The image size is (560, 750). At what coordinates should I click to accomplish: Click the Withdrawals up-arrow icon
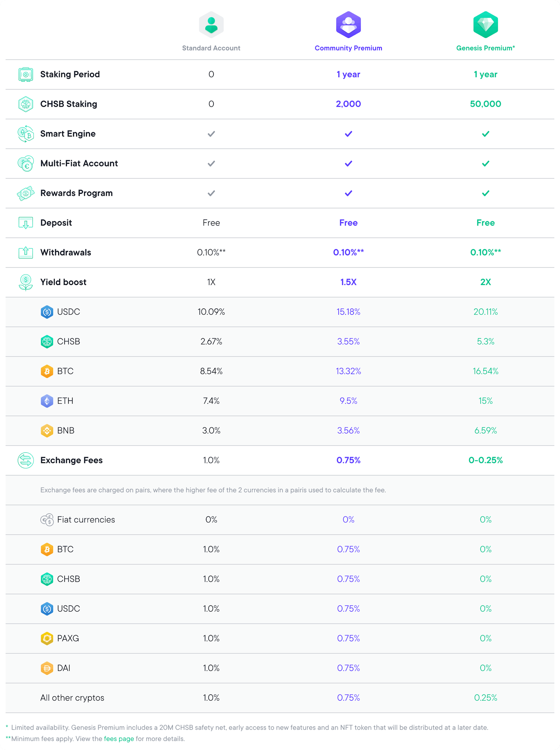[25, 252]
